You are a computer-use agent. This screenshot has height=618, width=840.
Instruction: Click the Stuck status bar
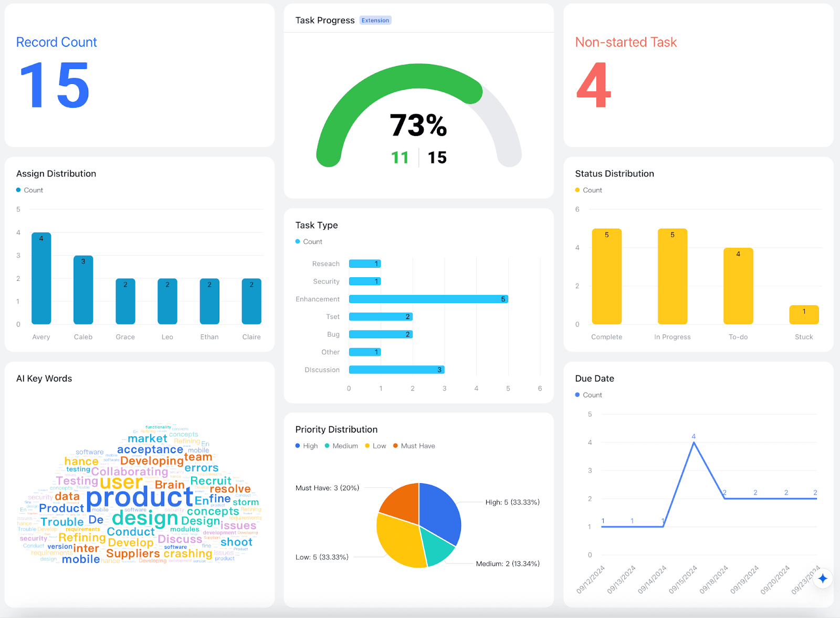(x=804, y=315)
